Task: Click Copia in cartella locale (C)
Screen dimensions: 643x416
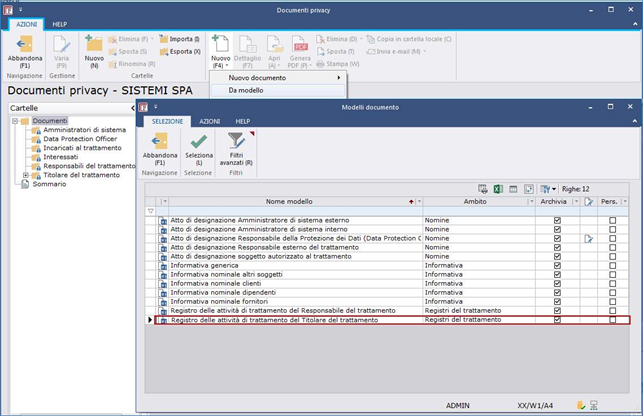Action: pyautogui.click(x=409, y=39)
